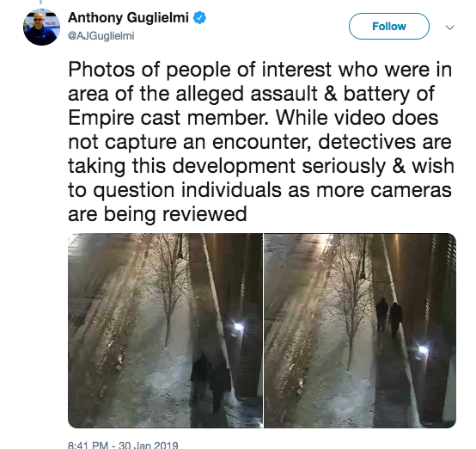Open the right surveillance photo

coord(360,331)
